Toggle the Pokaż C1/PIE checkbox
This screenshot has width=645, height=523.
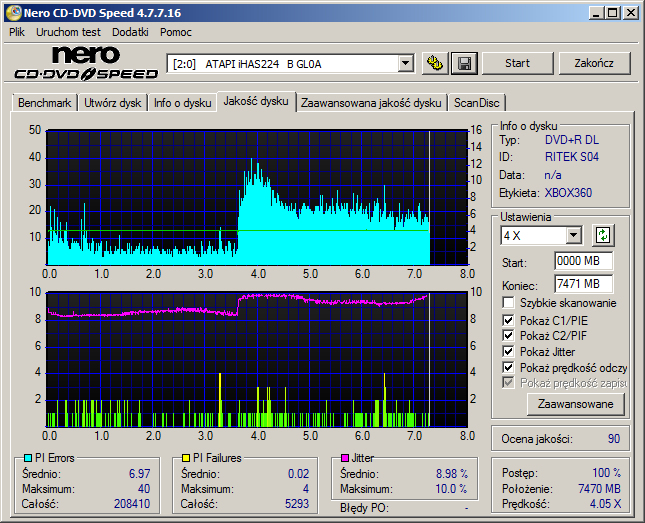(508, 320)
